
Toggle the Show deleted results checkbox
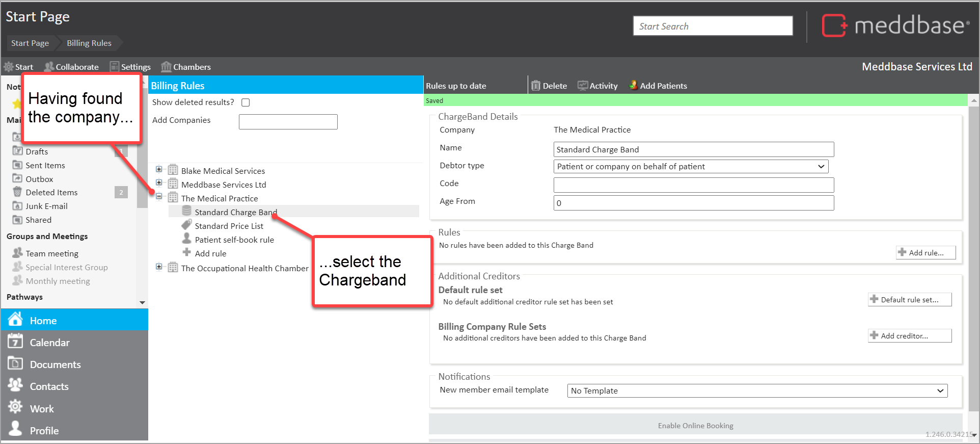(246, 102)
